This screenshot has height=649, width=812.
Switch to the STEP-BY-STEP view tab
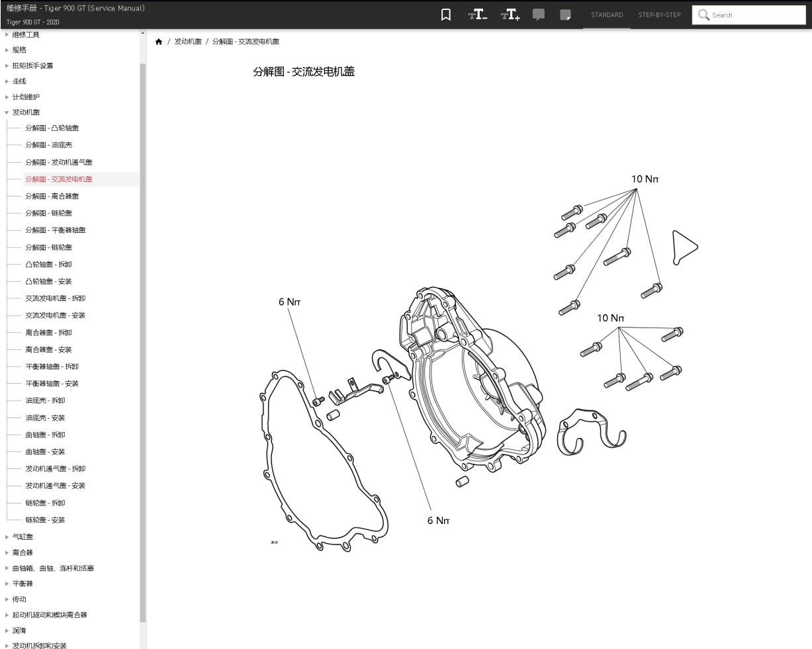(x=659, y=15)
